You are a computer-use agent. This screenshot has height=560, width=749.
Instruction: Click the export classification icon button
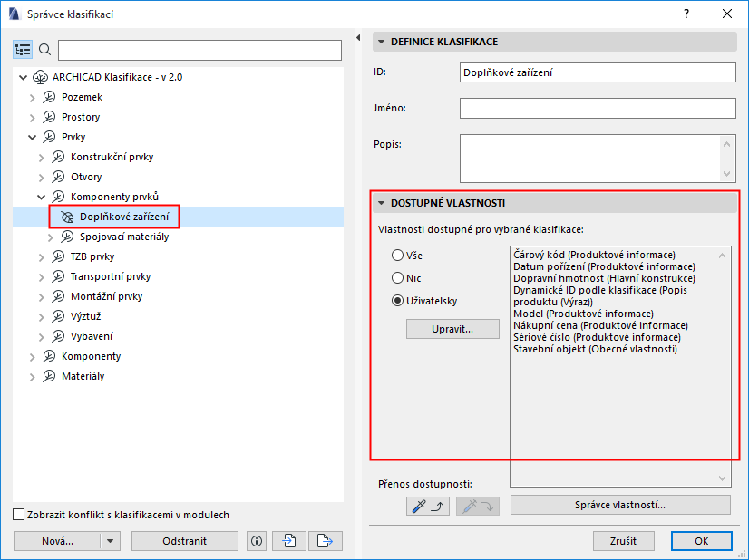coord(326,541)
